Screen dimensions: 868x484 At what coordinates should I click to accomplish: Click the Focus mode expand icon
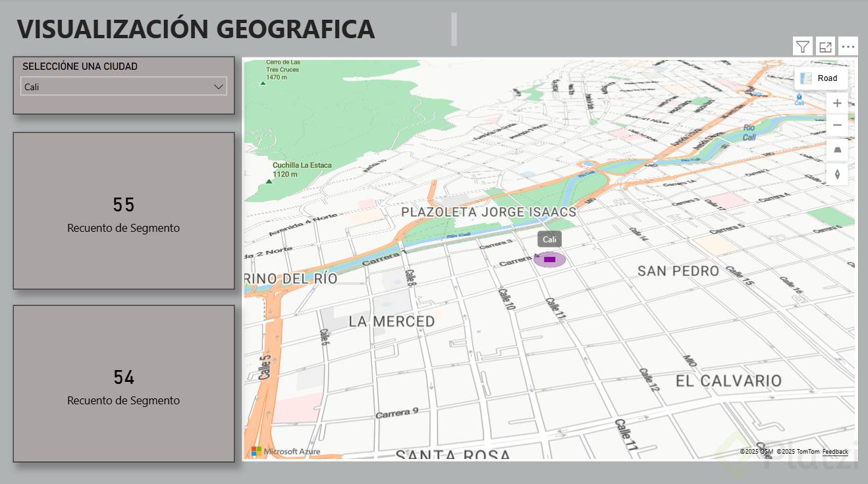point(825,47)
